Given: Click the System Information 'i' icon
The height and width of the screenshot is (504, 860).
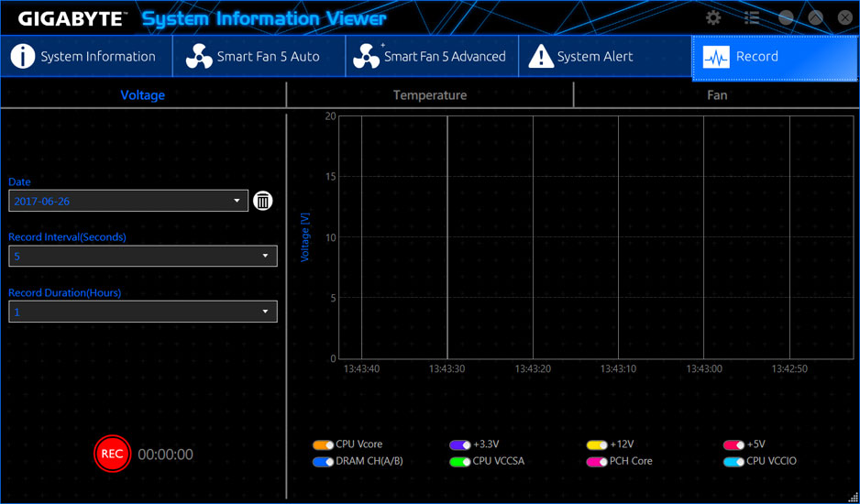Looking at the screenshot, I should coord(22,57).
